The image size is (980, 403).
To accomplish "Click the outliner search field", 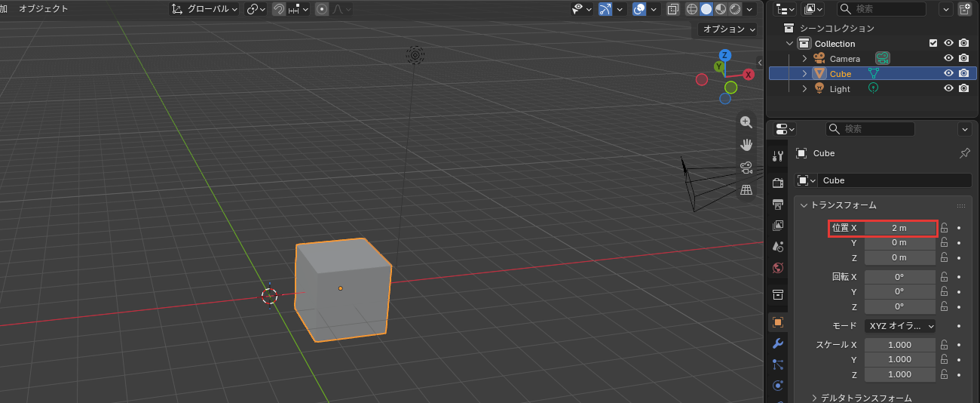I will pos(881,9).
